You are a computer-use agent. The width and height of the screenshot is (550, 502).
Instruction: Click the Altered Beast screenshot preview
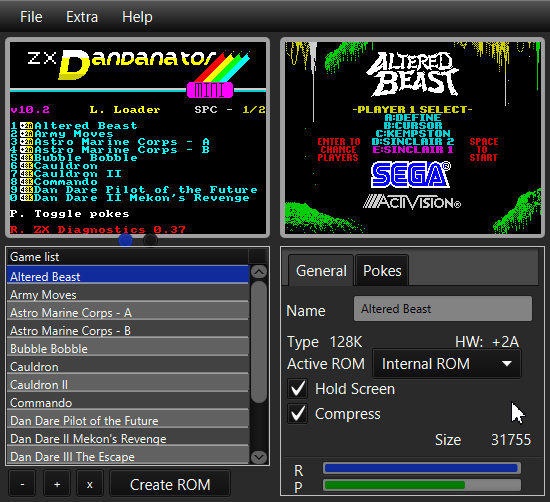(x=413, y=138)
